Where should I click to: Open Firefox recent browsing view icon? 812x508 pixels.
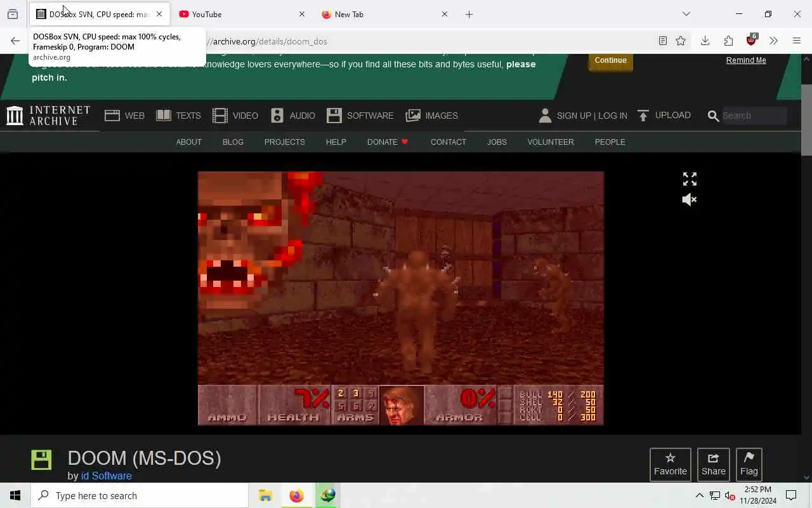pos(13,14)
